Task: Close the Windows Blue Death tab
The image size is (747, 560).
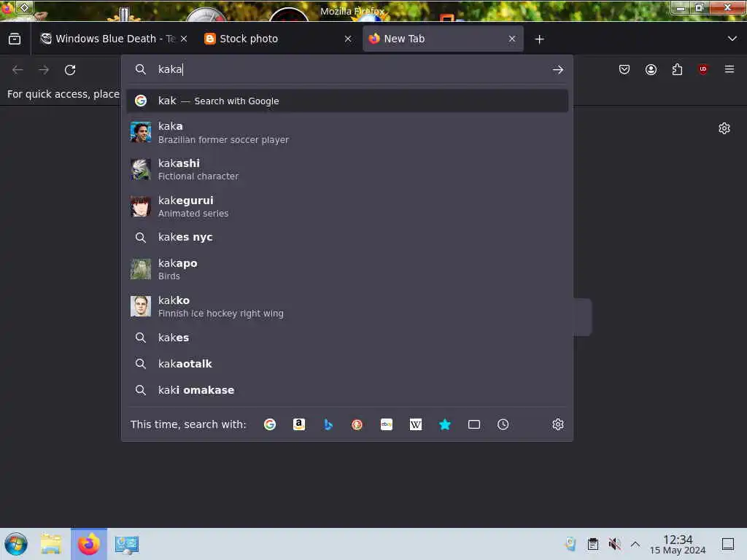Action: (184, 39)
